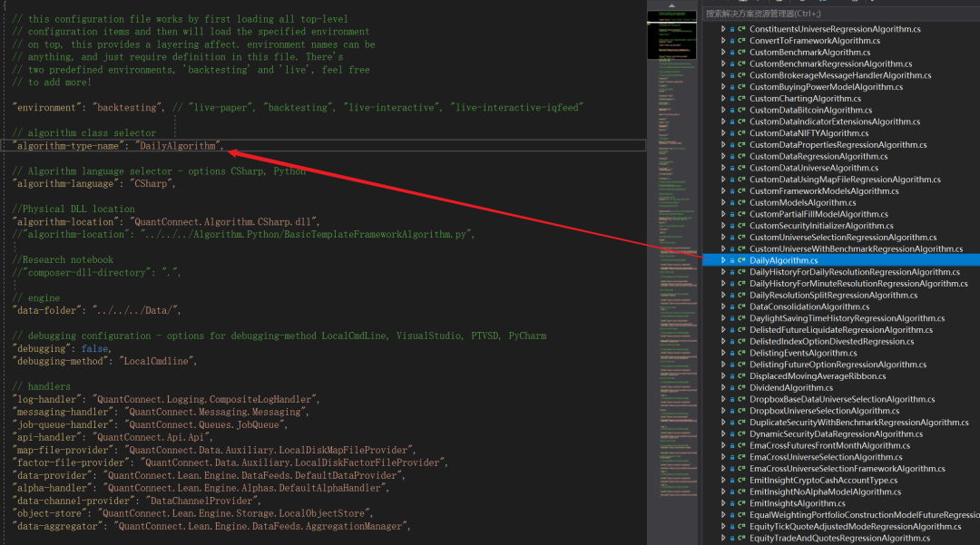This screenshot has width=980, height=545.
Task: Select CustomBrokerageMessageHandlerAlgorithm.cs in the tree
Action: click(x=840, y=75)
